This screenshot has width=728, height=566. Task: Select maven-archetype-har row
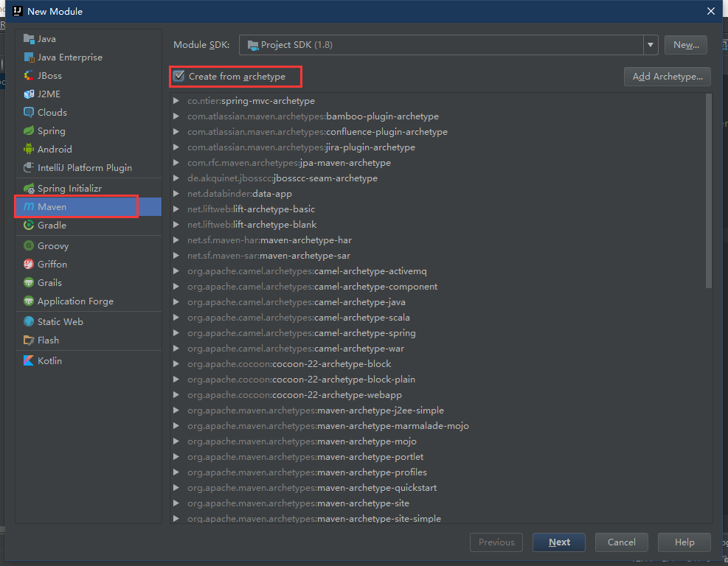pyautogui.click(x=438, y=240)
